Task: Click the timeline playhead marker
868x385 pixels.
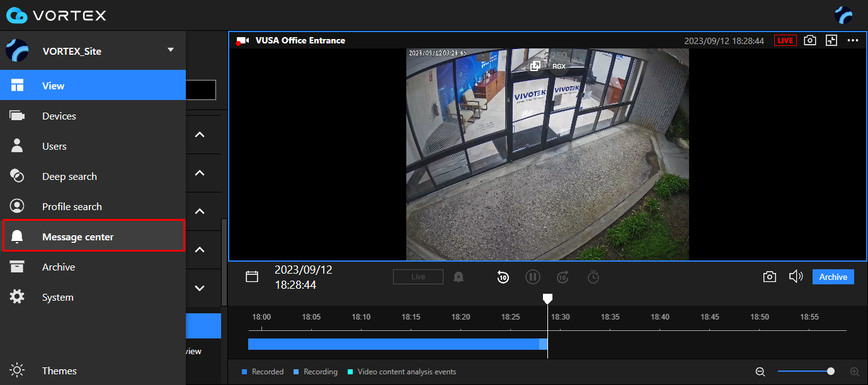Action: click(x=547, y=298)
